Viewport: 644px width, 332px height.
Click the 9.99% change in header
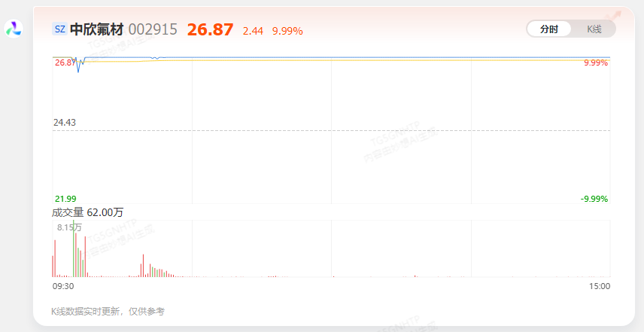(x=287, y=31)
